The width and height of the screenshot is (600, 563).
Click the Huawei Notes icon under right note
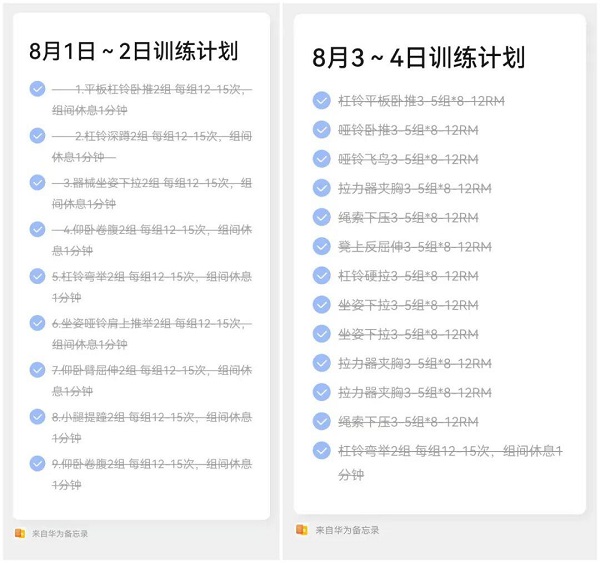coord(302,530)
